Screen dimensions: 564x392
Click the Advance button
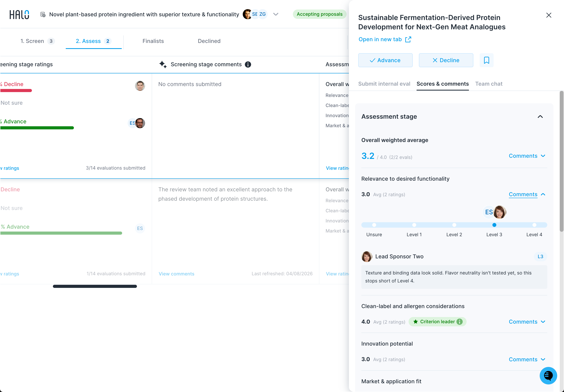click(x=385, y=60)
